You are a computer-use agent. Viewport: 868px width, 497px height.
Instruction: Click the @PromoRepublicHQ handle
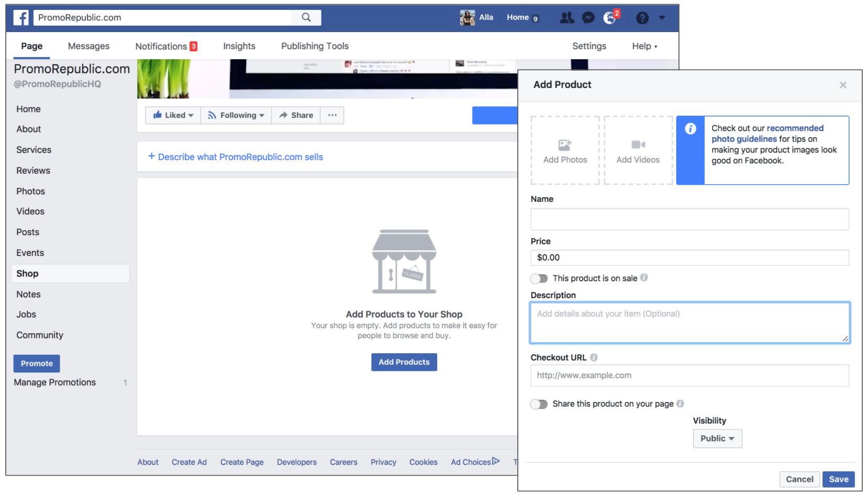58,84
